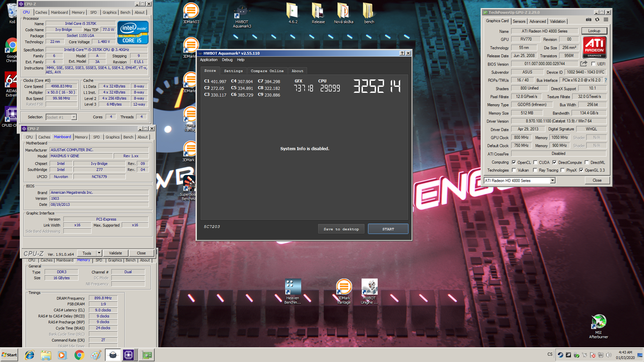This screenshot has width=644, height=362.
Task: Open Google Chrome from the taskbar
Action: point(79,355)
